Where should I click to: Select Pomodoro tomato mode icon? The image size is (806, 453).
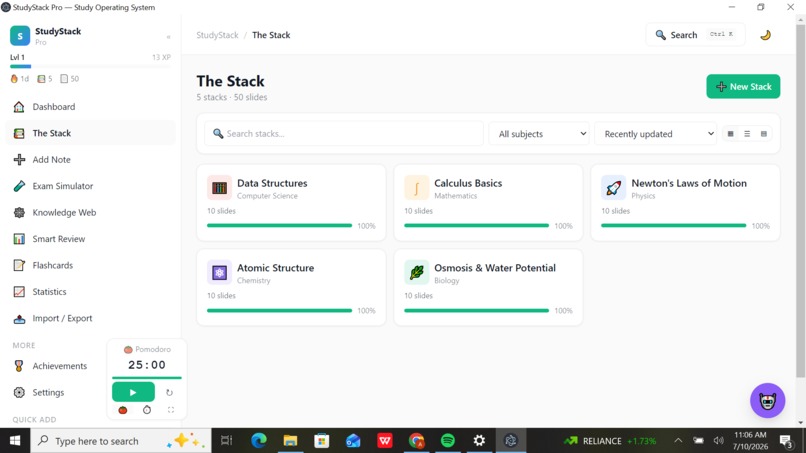pos(123,410)
